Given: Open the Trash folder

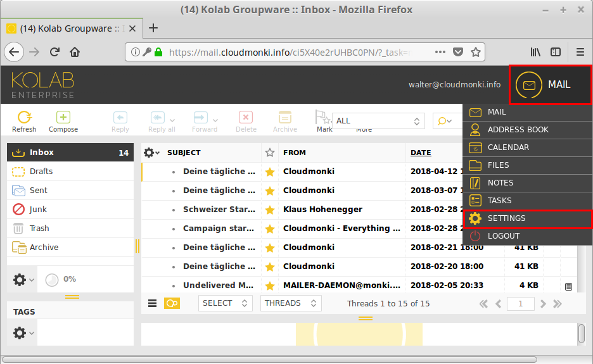Looking at the screenshot, I should (70, 229).
